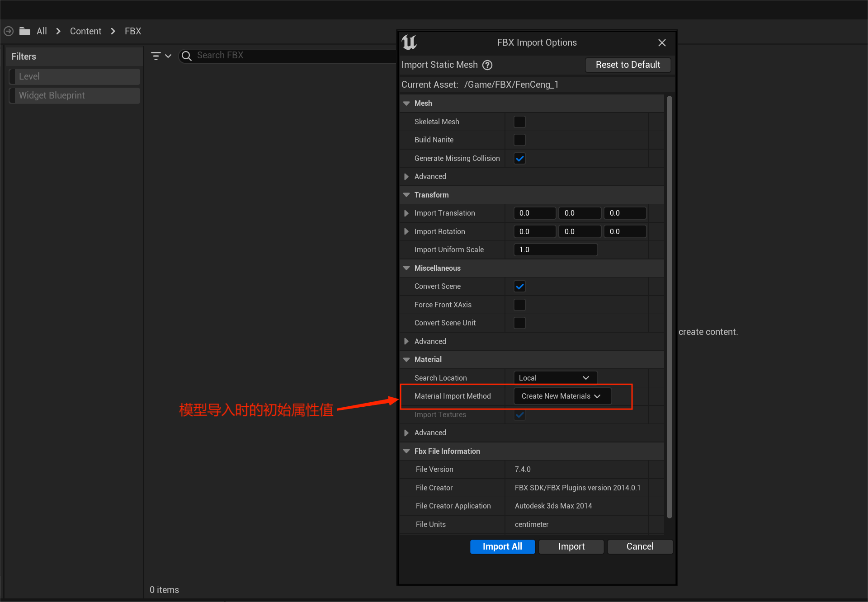Click File Version value 7.4.0
Viewport: 868px width, 602px height.
pos(523,470)
